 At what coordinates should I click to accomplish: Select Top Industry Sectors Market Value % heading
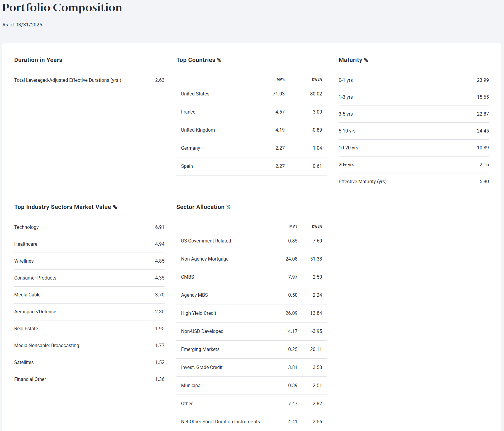pos(66,207)
